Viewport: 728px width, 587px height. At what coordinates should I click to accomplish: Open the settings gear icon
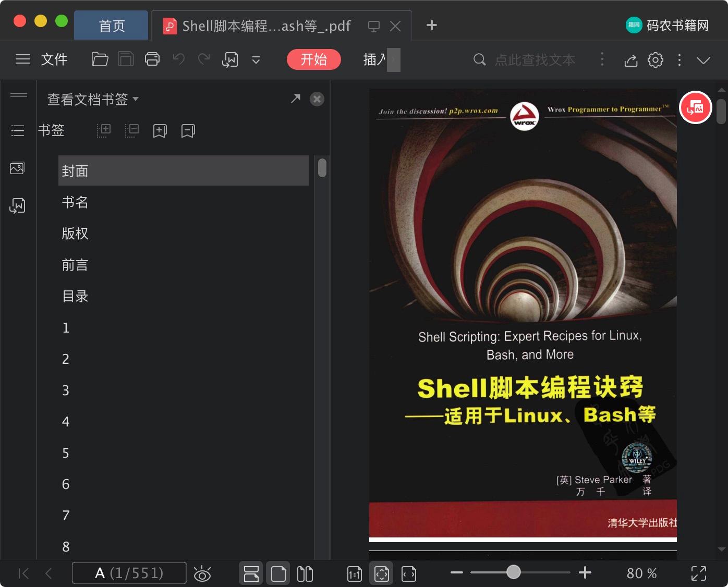[x=656, y=60]
